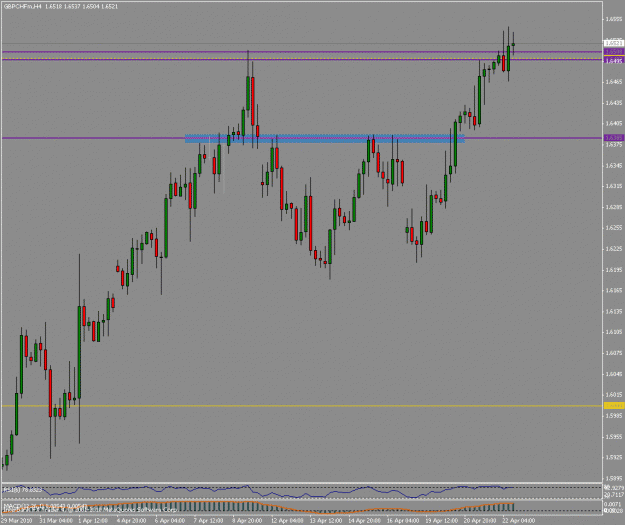Image resolution: width=625 pixels, height=525 pixels.
Task: Click the purple price tag 1.6495
Action: [614, 61]
